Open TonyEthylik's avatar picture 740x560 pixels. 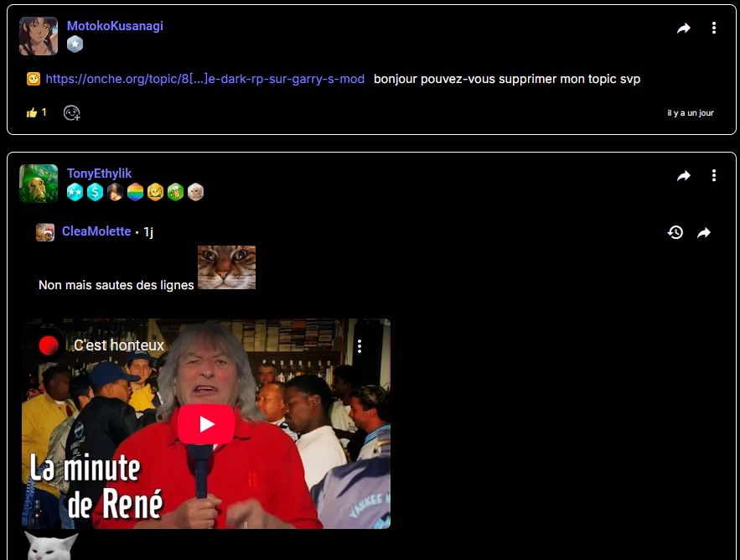[39, 184]
